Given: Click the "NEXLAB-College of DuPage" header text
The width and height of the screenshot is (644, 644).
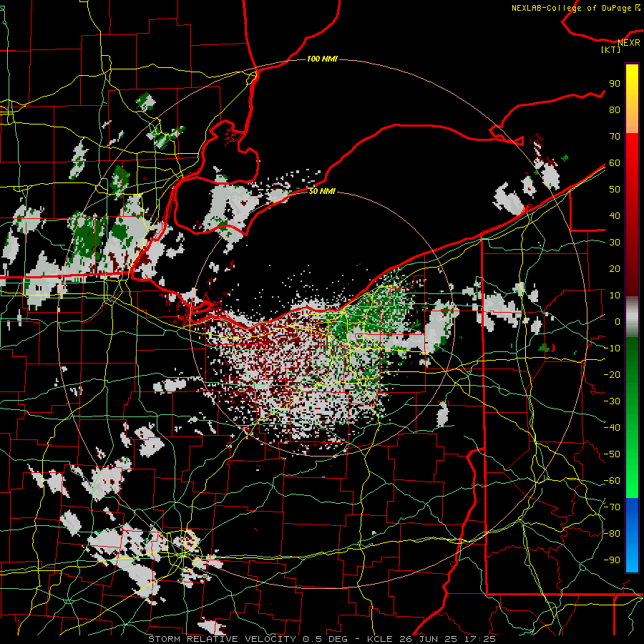Looking at the screenshot, I should (x=571, y=8).
